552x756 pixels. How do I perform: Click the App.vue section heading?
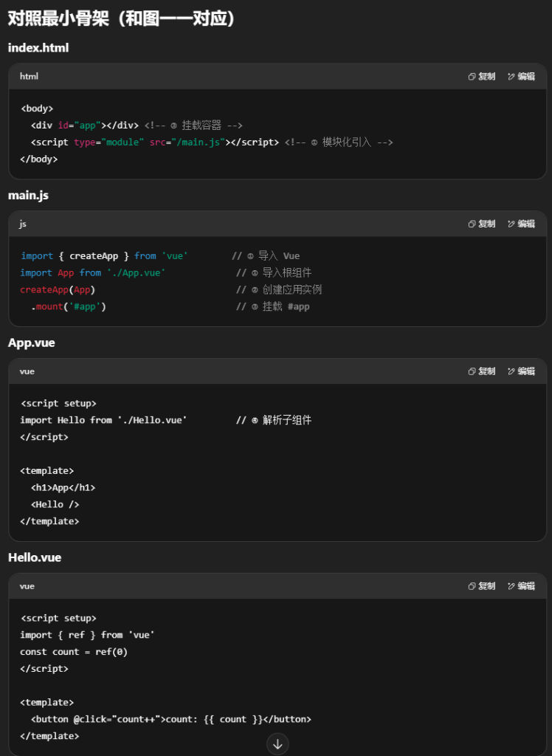click(x=31, y=343)
